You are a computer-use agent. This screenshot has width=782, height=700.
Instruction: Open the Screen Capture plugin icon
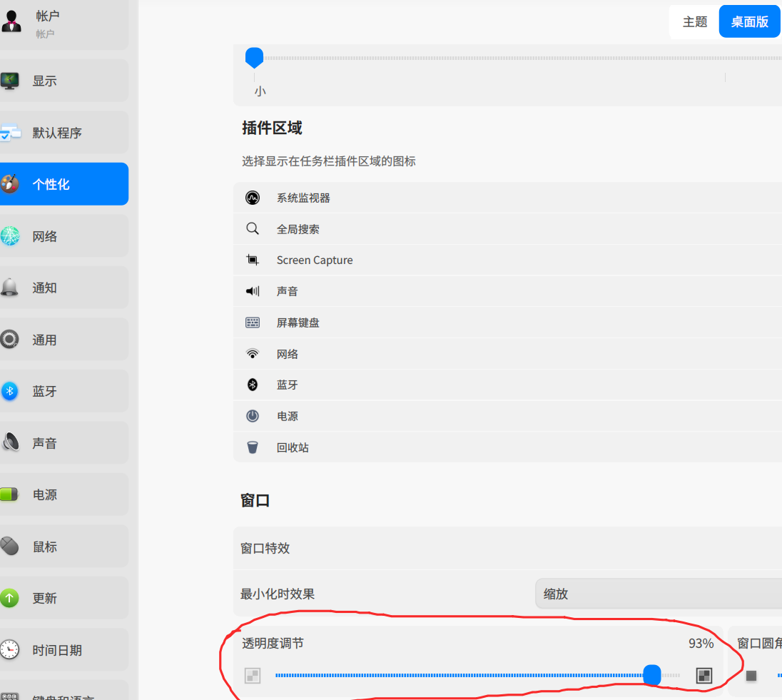(253, 260)
